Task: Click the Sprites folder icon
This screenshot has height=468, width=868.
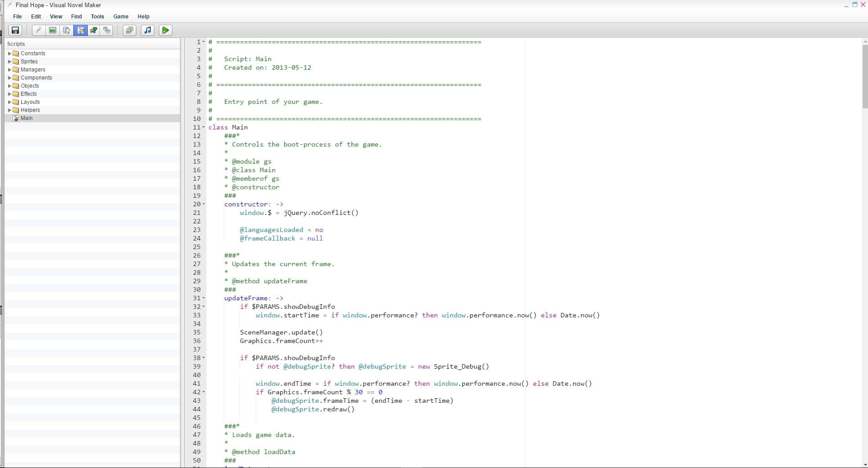Action: 16,62
